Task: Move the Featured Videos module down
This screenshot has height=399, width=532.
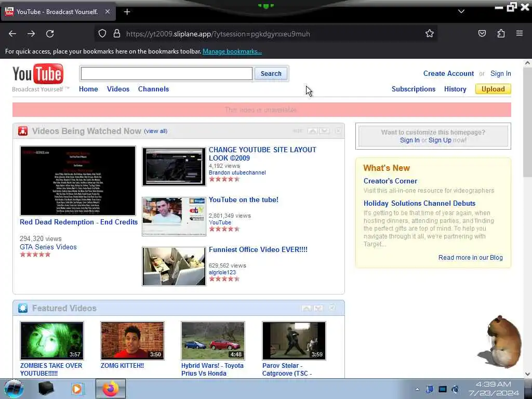Action: (x=318, y=308)
